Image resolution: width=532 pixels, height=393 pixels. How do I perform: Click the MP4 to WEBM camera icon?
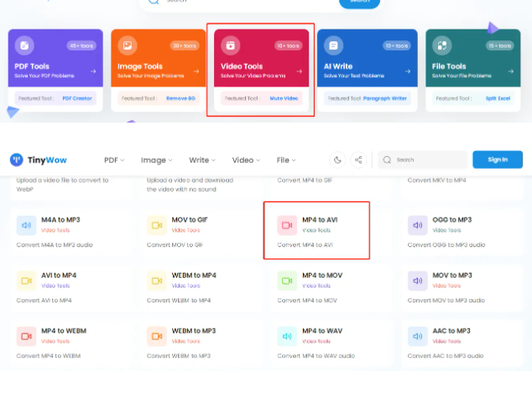coord(27,336)
